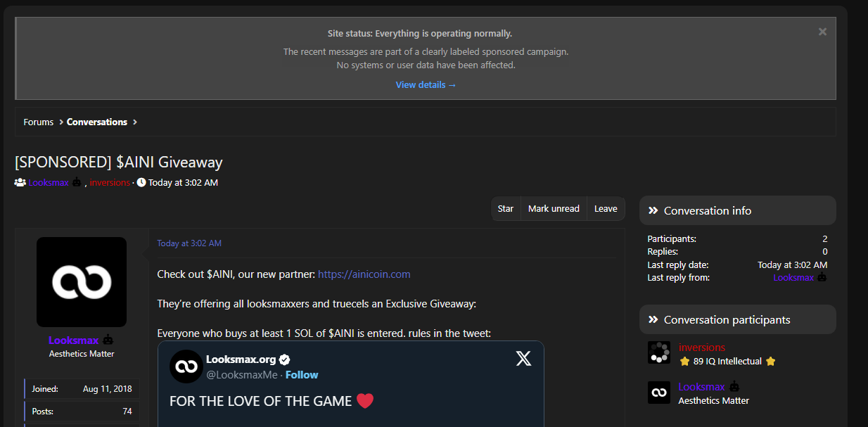Open Conversations breadcrumb
The height and width of the screenshot is (427, 868).
(97, 122)
